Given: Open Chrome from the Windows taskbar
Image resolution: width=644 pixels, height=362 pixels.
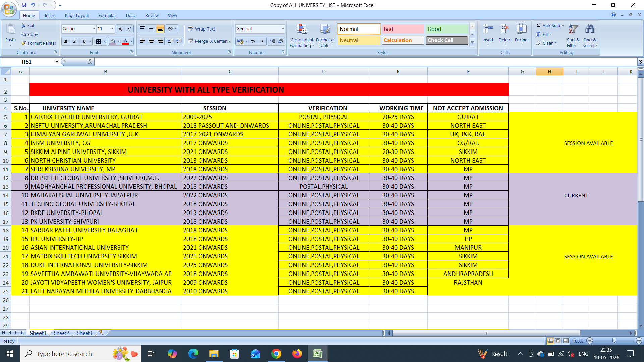Looking at the screenshot, I should point(276,354).
